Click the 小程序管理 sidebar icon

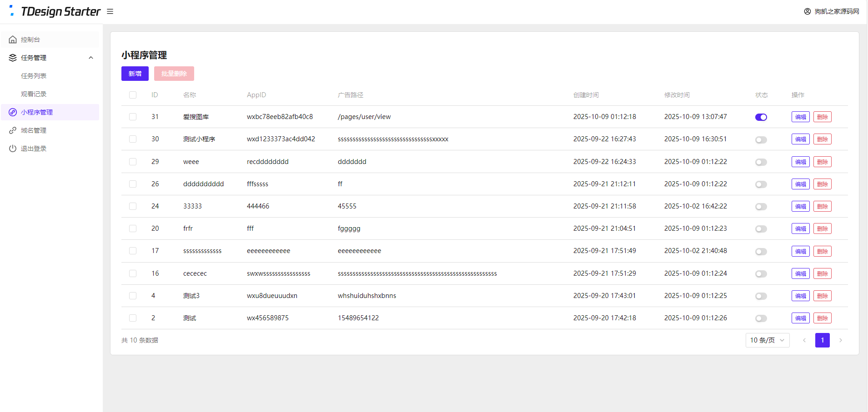click(x=13, y=112)
